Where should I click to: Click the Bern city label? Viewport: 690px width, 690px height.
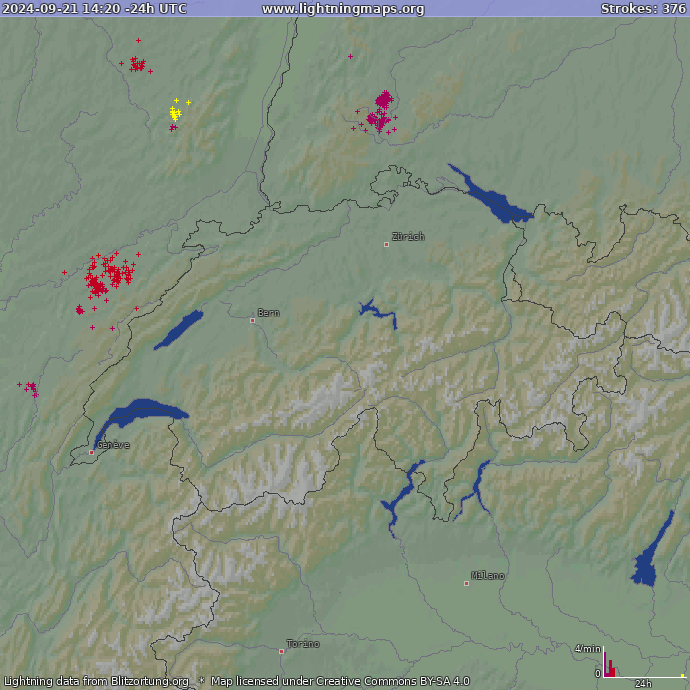(268, 313)
